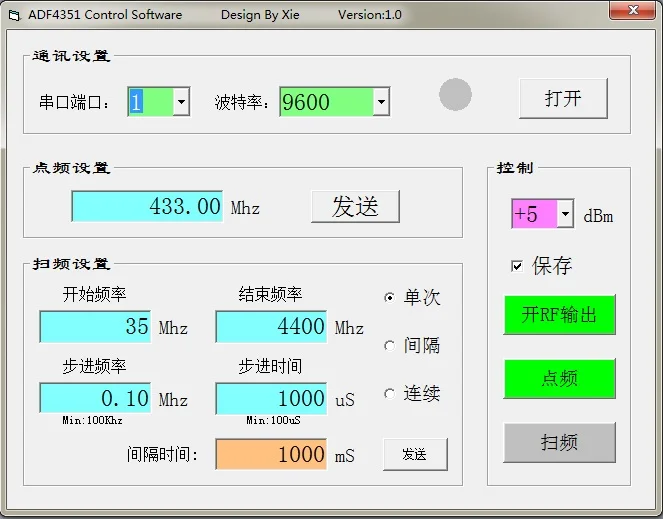Click the 开始频率 label

[x=94, y=294]
